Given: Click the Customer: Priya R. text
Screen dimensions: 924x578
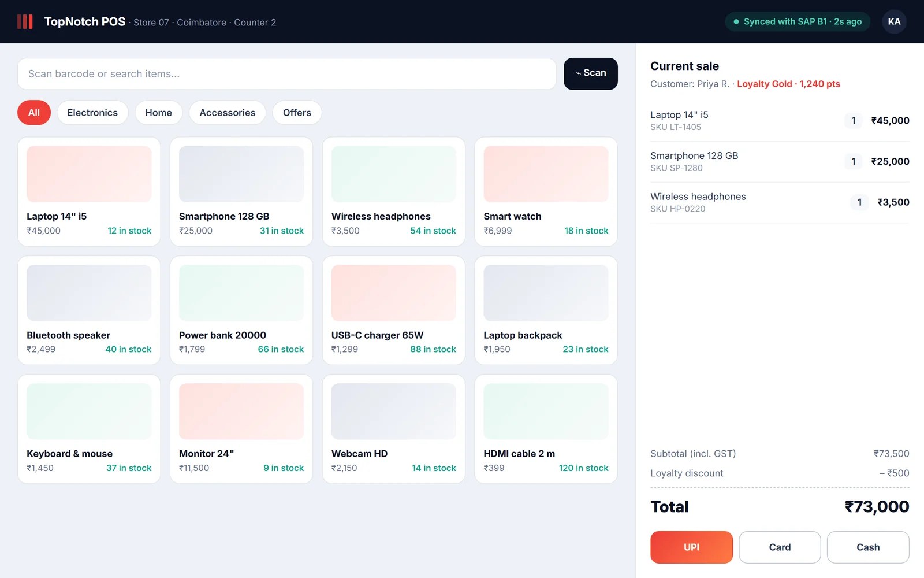Looking at the screenshot, I should pos(690,84).
